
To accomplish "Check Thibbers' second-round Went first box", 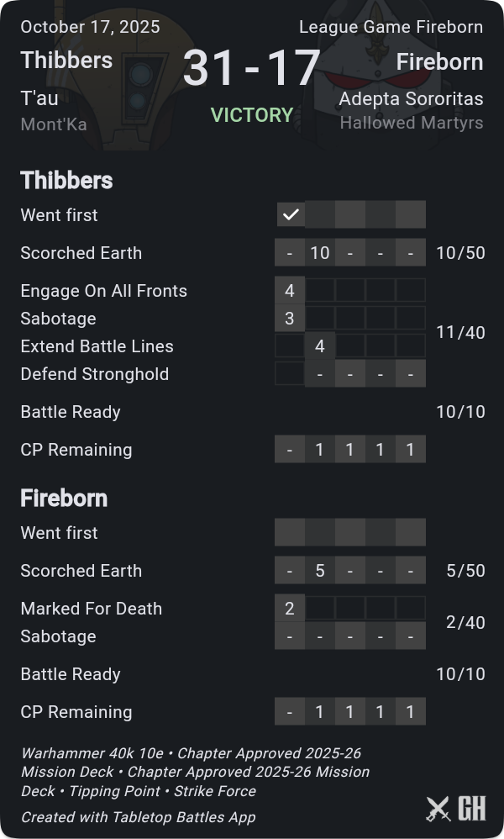I will coord(320,214).
